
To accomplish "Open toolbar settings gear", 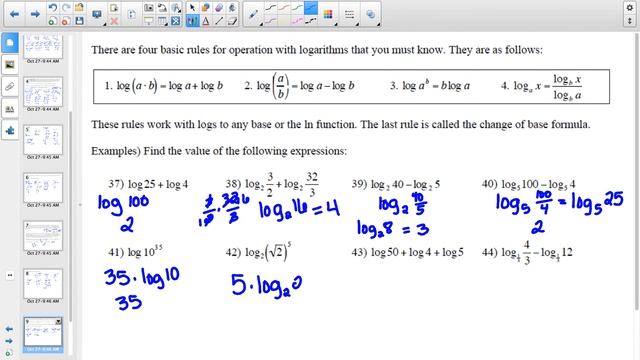I will click(x=629, y=8).
